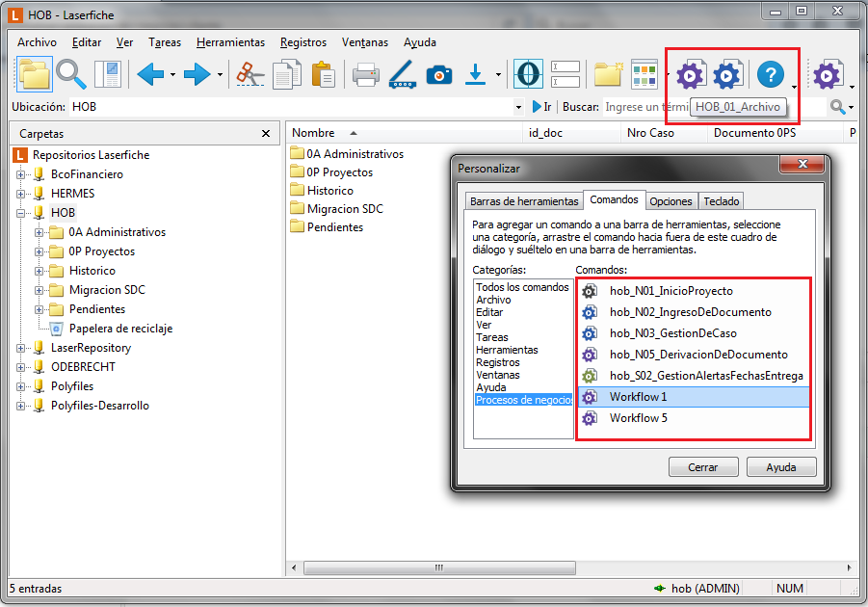Viewport: 868px width, 607px height.
Task: Cut using the scissors toolbar icon
Action: (x=250, y=74)
